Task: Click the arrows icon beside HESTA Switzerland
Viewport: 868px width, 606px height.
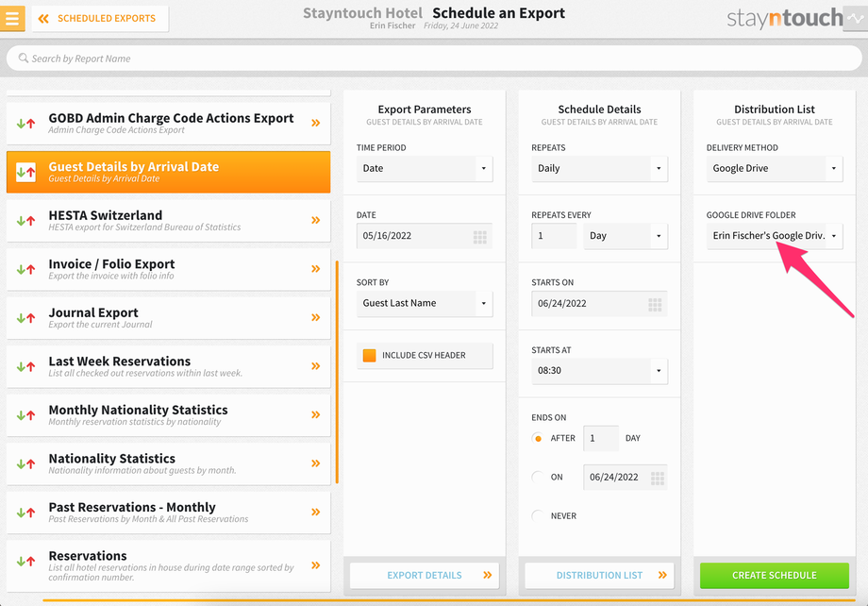Action: click(x=26, y=221)
